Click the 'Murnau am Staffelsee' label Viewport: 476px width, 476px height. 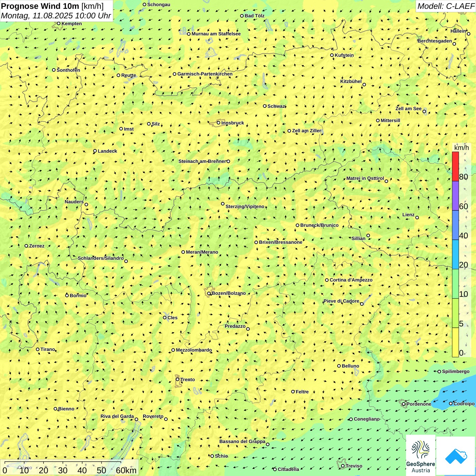tap(216, 34)
